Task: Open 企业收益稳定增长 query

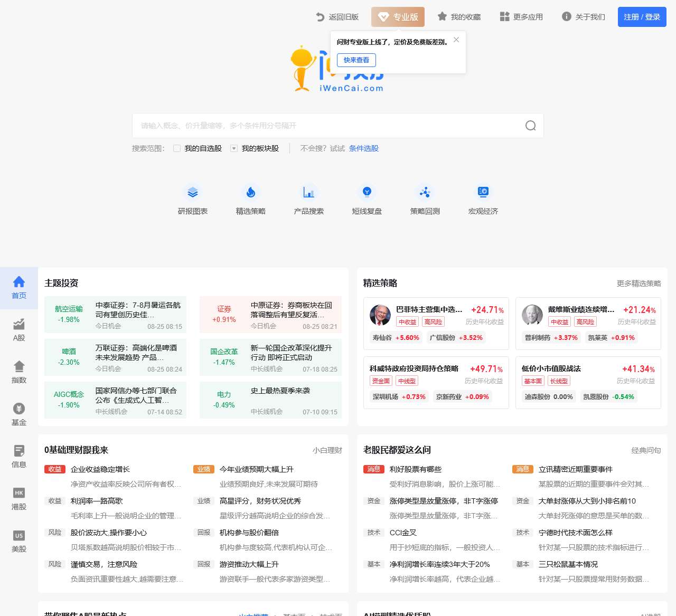Action: pyautogui.click(x=100, y=469)
